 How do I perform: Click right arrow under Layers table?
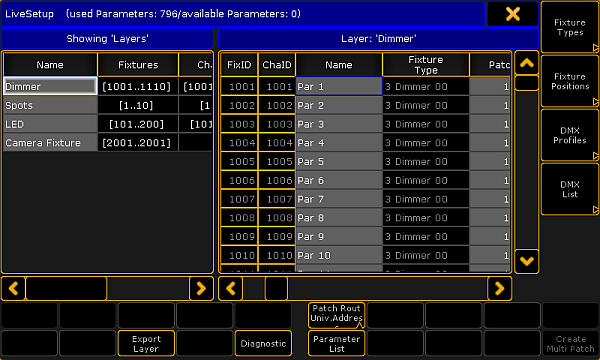tap(201, 288)
